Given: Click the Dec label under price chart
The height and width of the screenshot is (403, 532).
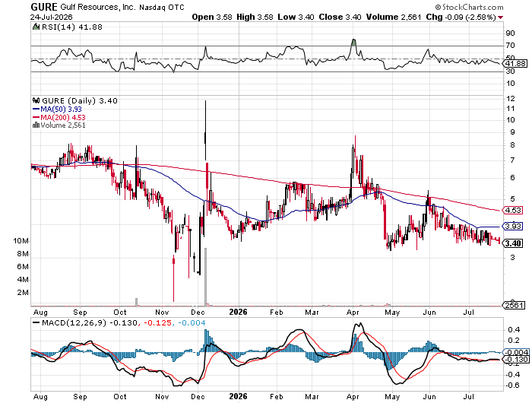Looking at the screenshot, I should (198, 312).
